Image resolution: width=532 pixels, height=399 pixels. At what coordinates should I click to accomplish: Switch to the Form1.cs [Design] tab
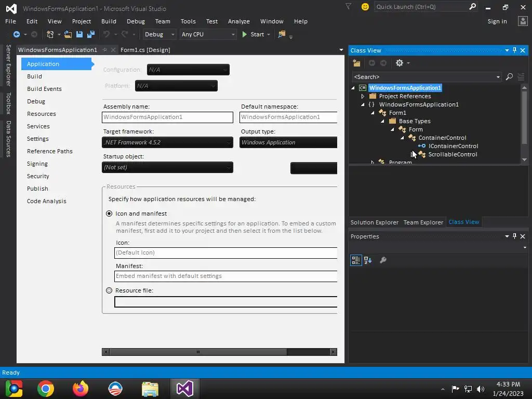pos(145,50)
